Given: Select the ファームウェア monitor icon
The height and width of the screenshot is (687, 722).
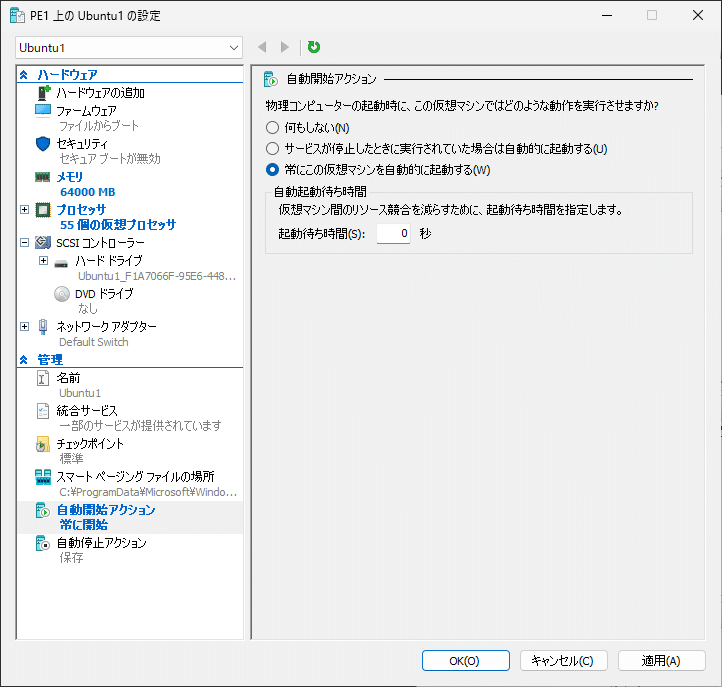Looking at the screenshot, I should pos(43,111).
